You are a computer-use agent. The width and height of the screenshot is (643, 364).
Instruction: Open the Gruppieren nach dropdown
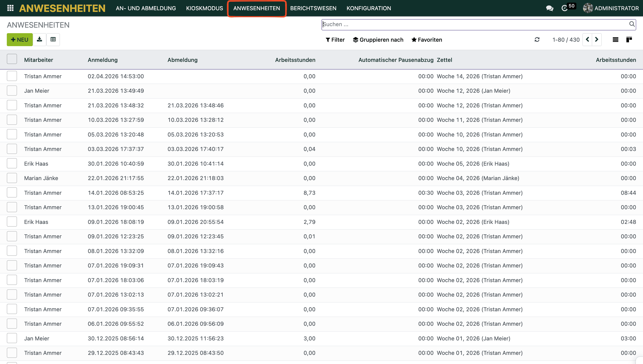(378, 40)
